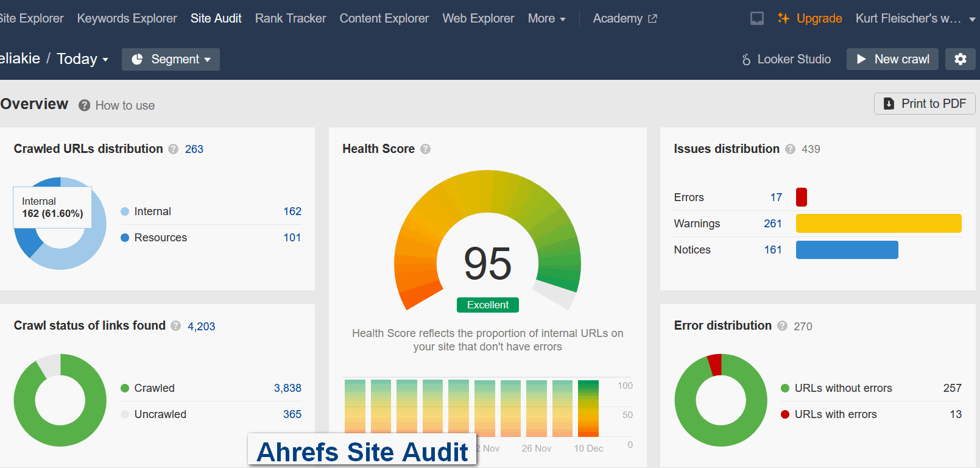Click help icon beside Crawled URLs distribution
Viewport: 980px width, 468px height.
pos(174,149)
